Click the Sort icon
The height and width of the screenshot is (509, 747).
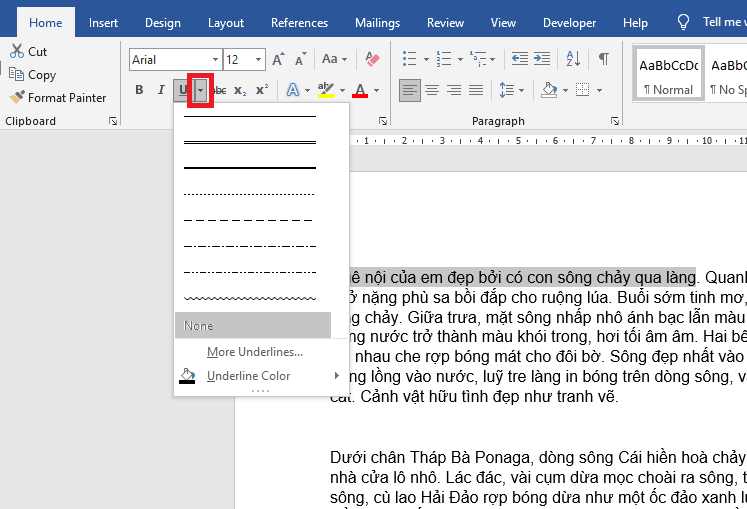(x=575, y=60)
